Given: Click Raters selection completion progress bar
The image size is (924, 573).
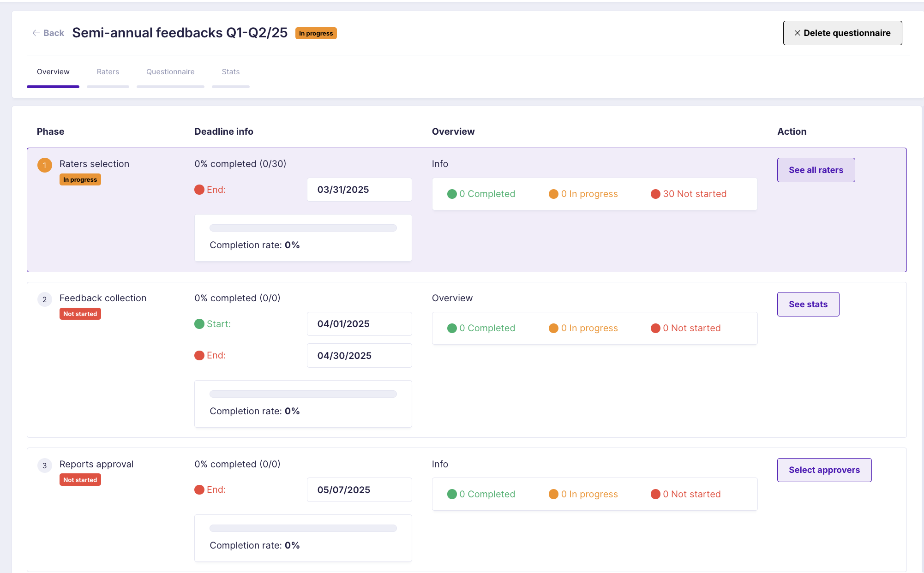Looking at the screenshot, I should click(x=303, y=228).
